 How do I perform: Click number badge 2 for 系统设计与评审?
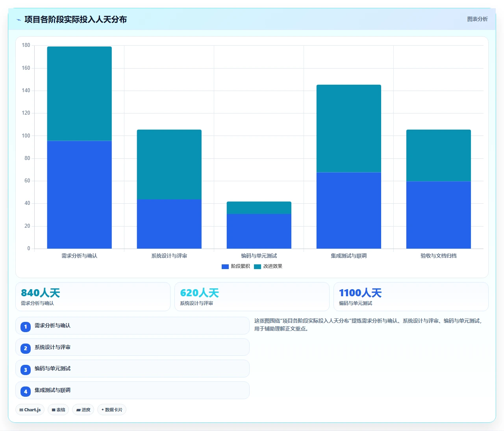pyautogui.click(x=26, y=348)
